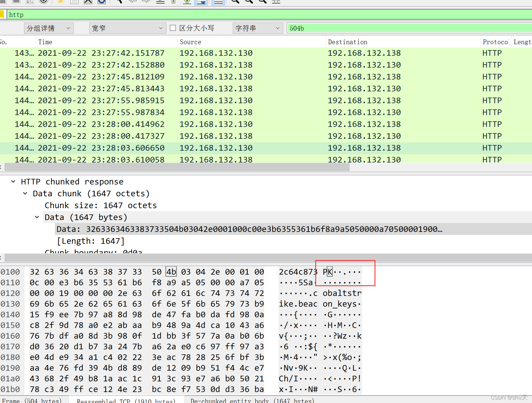
Task: Open the 分组详情 search-scope dropdown
Action: pyautogui.click(x=49, y=28)
